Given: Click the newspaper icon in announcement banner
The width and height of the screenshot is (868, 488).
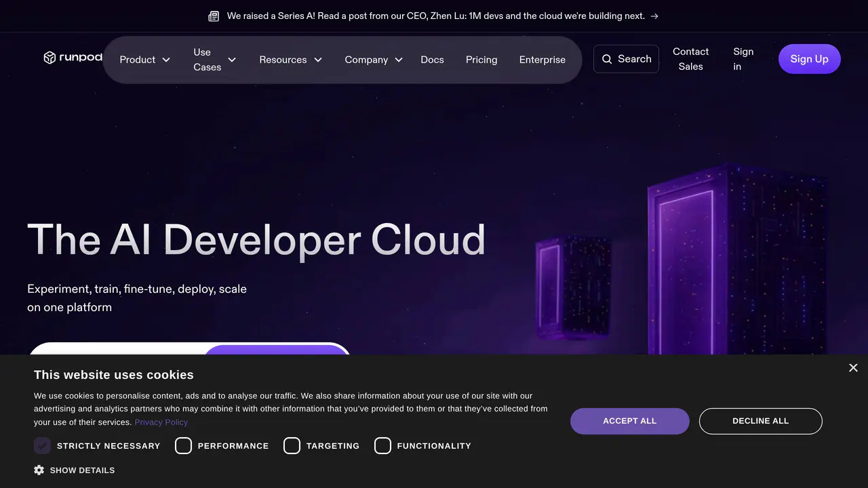Looking at the screenshot, I should [x=214, y=16].
